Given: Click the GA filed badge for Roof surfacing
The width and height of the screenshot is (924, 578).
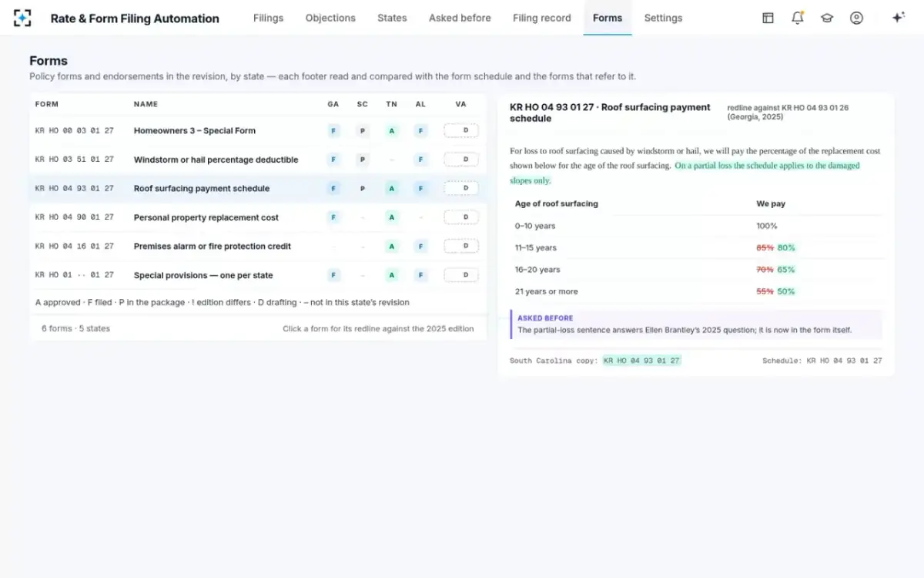Looking at the screenshot, I should [x=333, y=188].
